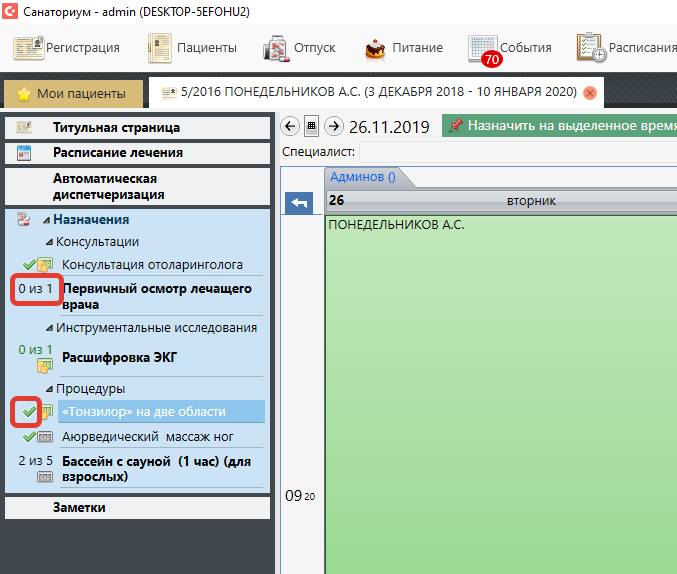Go to previous date arrow button
This screenshot has width=677, height=574.
[291, 126]
